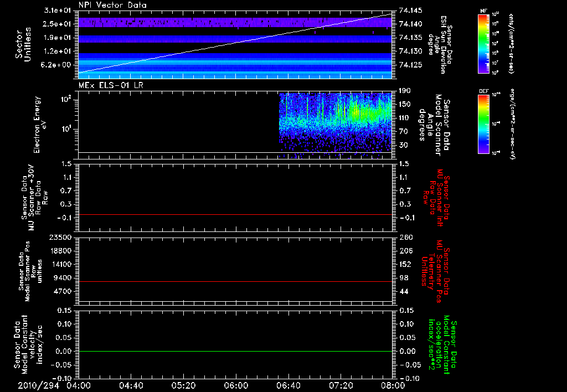The width and height of the screenshot is (567, 392).
Task: Click the 04:40 time axis label
Action: (131, 385)
